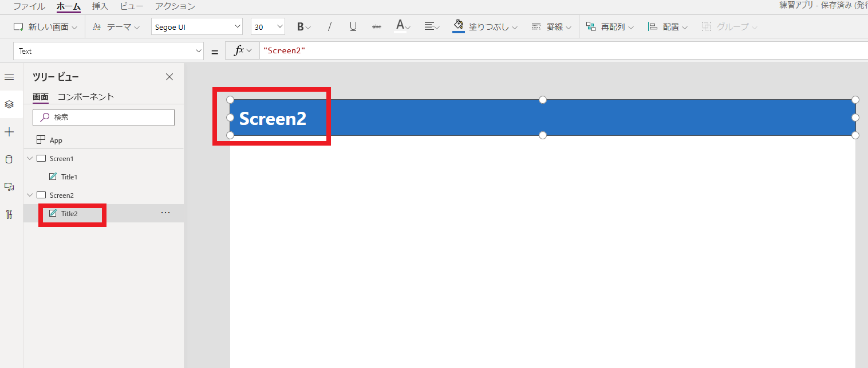Open the advanced tools icon in left rail
Image resolution: width=868 pixels, height=368 pixels.
pos(9,214)
